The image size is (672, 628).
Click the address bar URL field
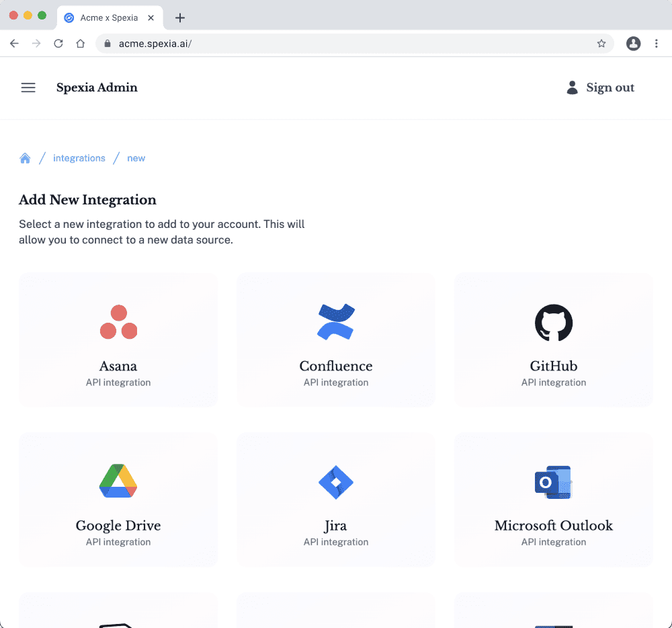point(355,43)
